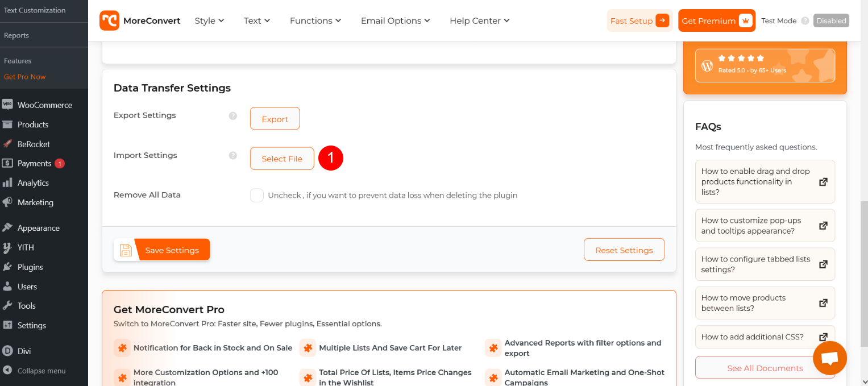Image resolution: width=868 pixels, height=386 pixels.
Task: Open Text Customization in sidebar
Action: tap(35, 10)
